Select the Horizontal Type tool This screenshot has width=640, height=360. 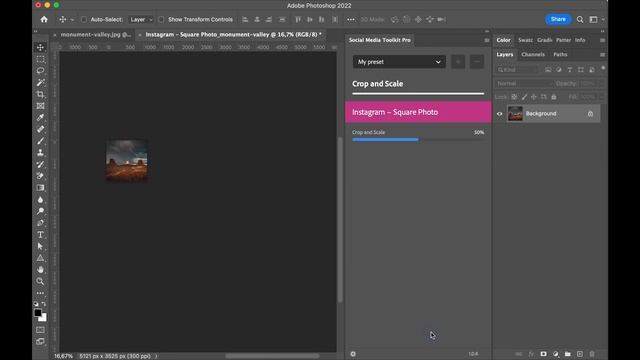coord(40,235)
